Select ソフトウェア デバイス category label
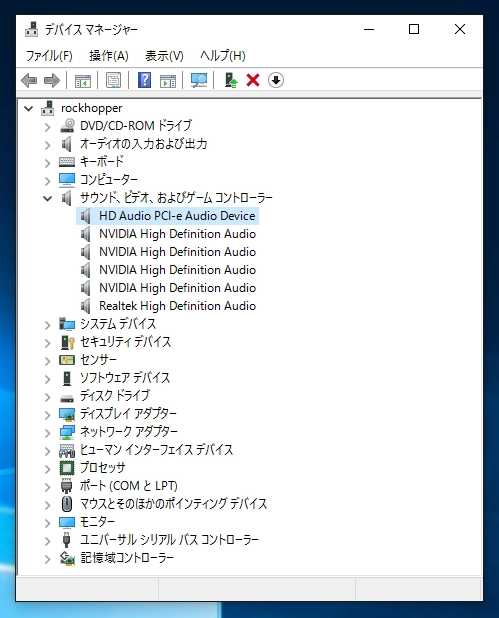 pyautogui.click(x=125, y=378)
